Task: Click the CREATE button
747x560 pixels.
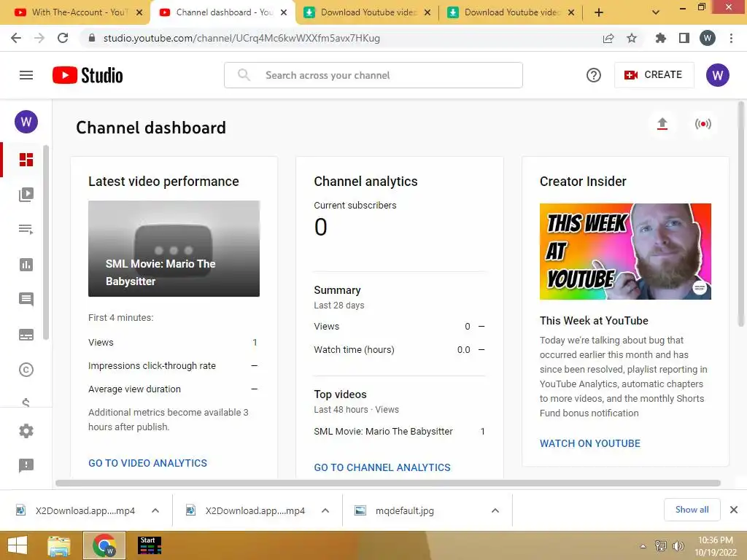Action: pyautogui.click(x=654, y=75)
